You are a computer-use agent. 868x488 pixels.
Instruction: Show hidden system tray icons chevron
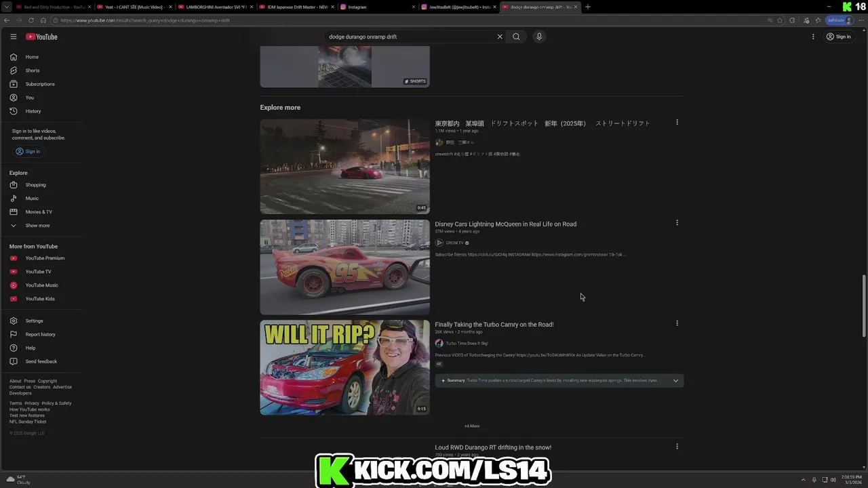point(804,480)
